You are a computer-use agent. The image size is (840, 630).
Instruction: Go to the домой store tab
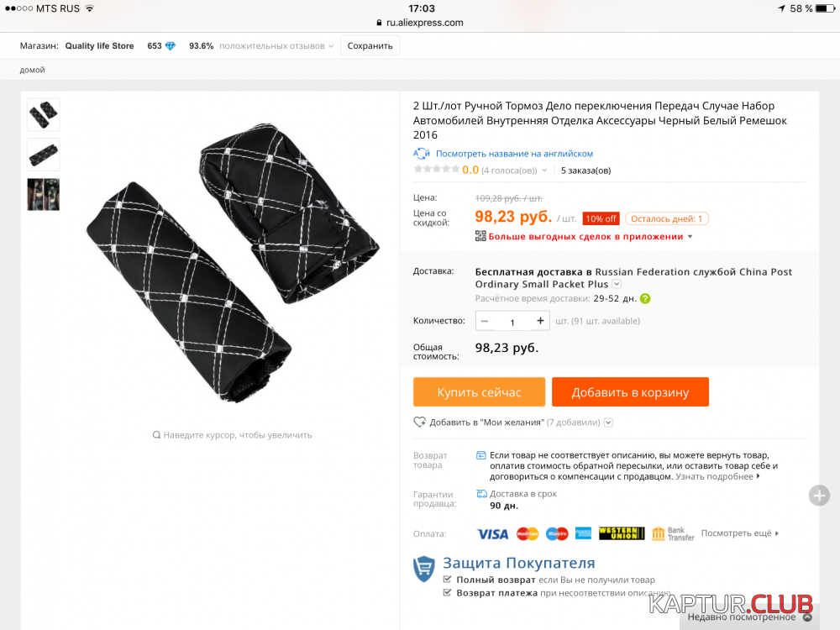pyautogui.click(x=32, y=70)
